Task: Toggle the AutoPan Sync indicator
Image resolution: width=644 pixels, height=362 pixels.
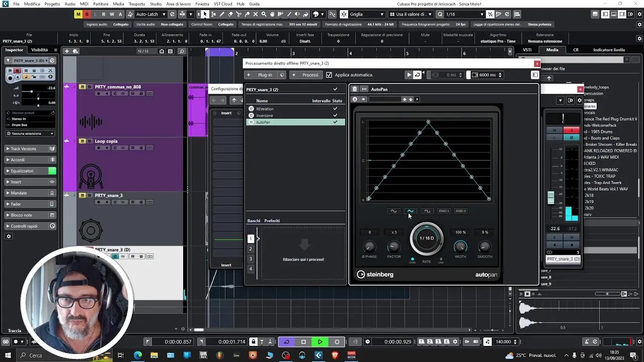Action: (x=413, y=259)
